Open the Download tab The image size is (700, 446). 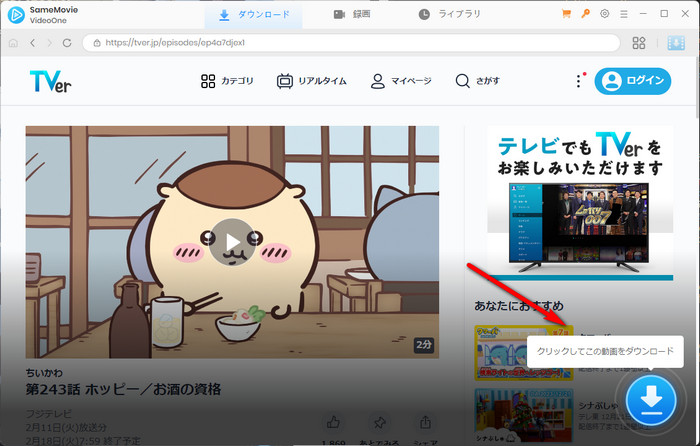coord(254,15)
